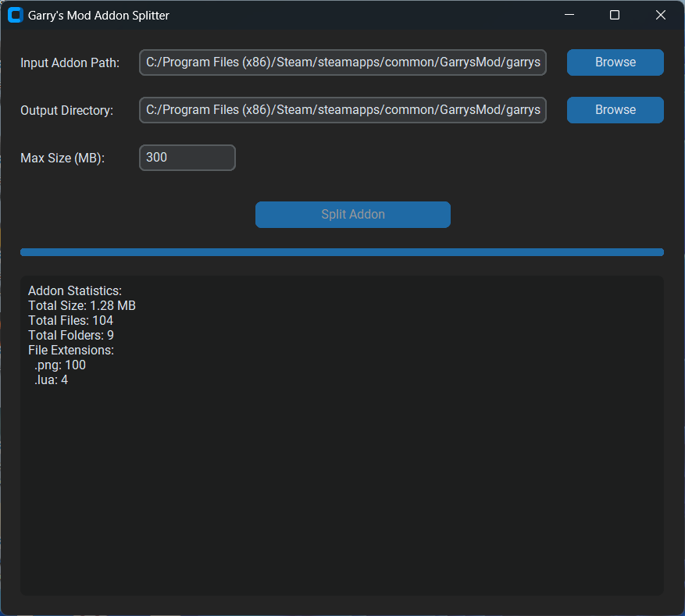Select the Input Addon Path text field

(x=342, y=62)
